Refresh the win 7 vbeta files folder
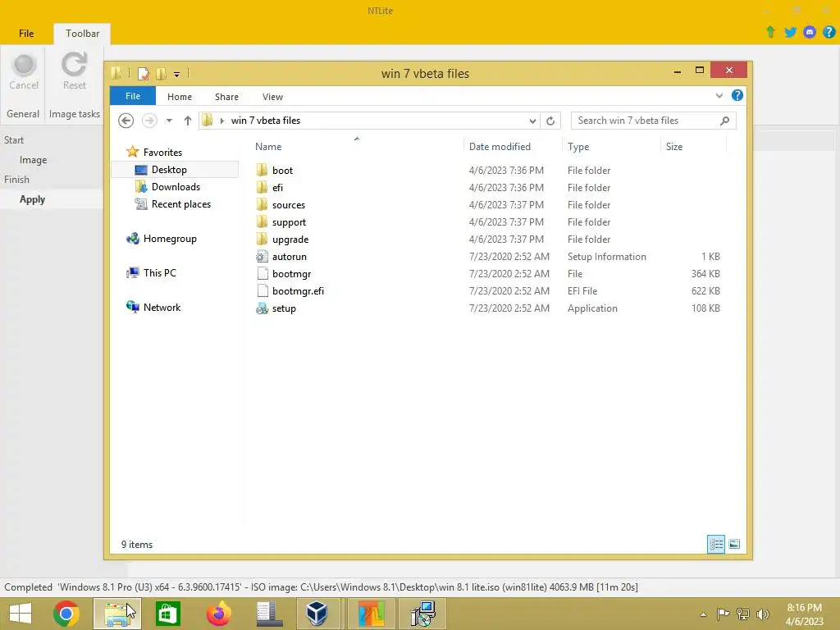Screen dimensions: 840x630 coord(550,121)
